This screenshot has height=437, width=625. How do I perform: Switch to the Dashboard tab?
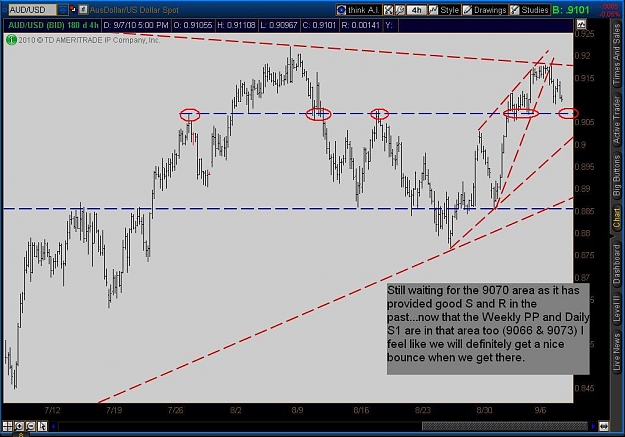click(617, 264)
